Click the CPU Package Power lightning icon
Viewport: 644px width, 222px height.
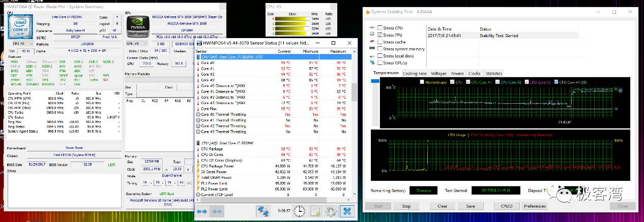click(198, 166)
